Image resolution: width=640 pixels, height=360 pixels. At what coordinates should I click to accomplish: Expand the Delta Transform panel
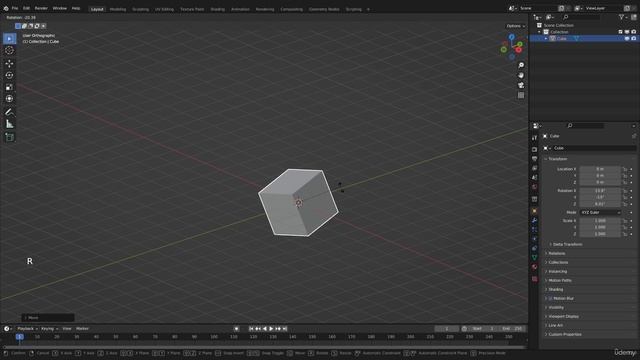point(567,244)
